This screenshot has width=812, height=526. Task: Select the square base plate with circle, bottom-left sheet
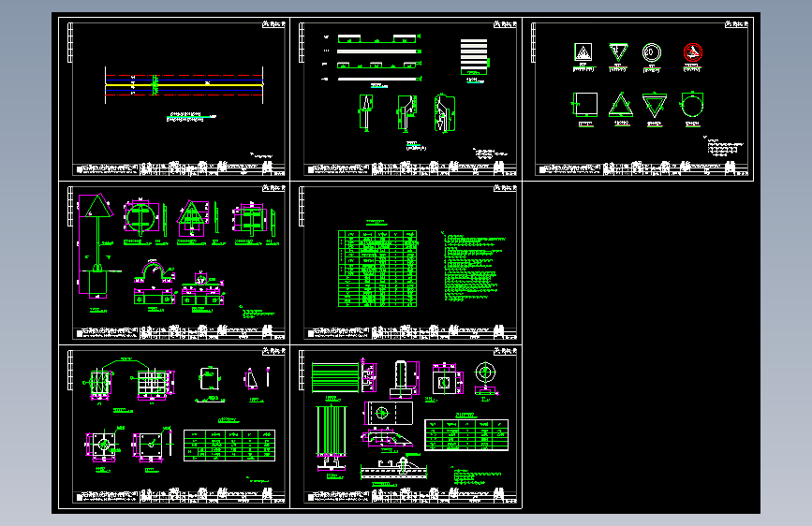tap(104, 445)
